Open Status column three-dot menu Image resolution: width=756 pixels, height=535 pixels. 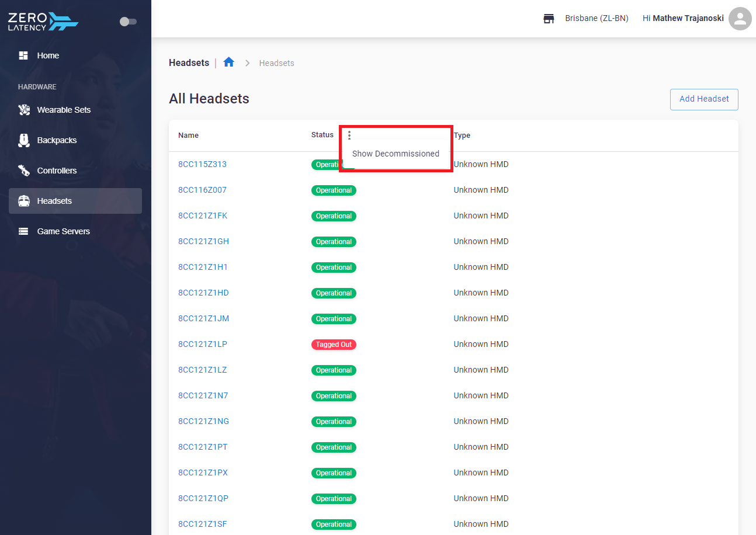click(x=349, y=135)
